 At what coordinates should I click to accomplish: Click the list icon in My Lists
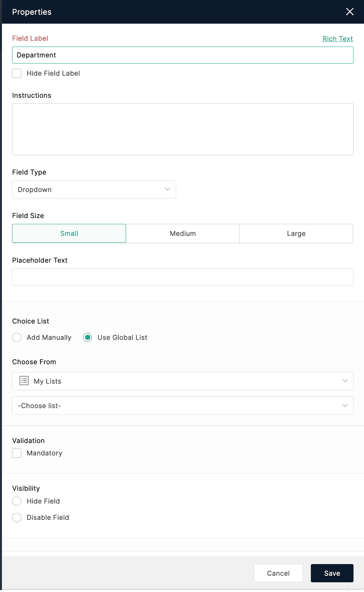point(24,381)
